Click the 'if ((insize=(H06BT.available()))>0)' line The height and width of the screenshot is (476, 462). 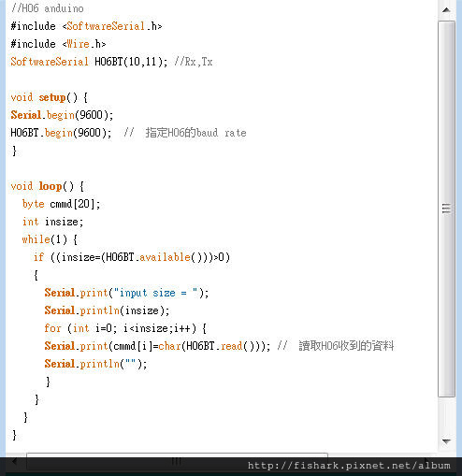point(132,257)
